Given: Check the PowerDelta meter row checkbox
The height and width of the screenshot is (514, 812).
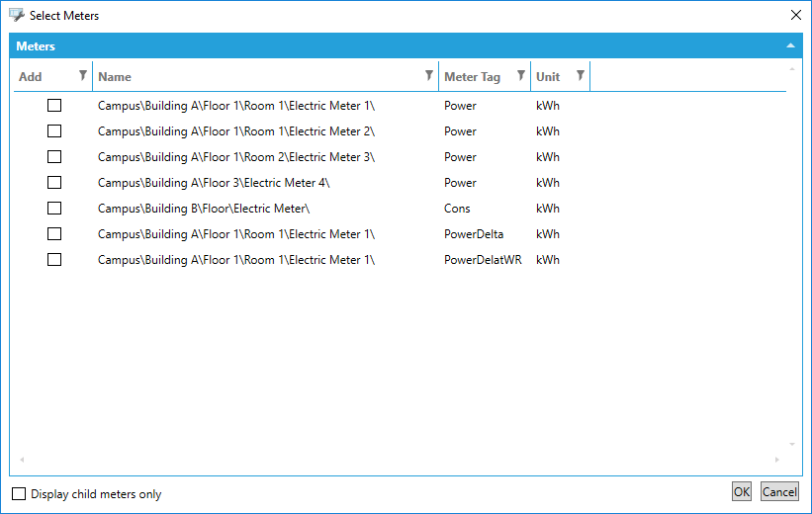Looking at the screenshot, I should (54, 234).
